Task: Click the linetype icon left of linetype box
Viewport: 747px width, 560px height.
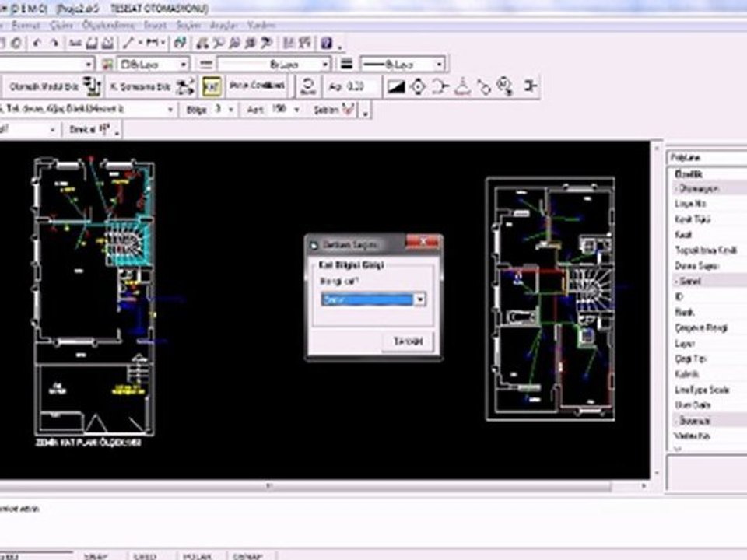Action: pyautogui.click(x=205, y=64)
